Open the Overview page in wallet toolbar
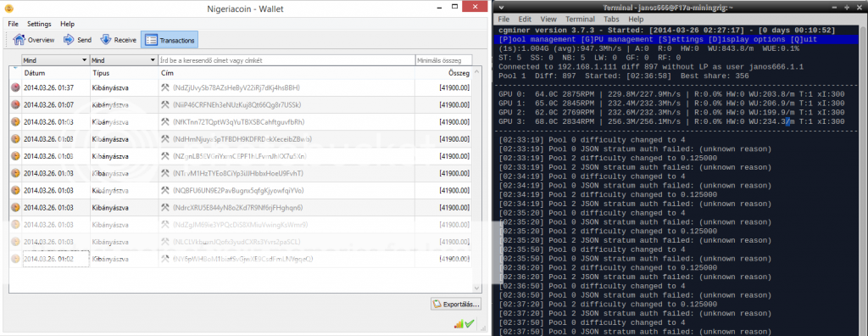Screen dimensions: 868x336 pos(34,40)
